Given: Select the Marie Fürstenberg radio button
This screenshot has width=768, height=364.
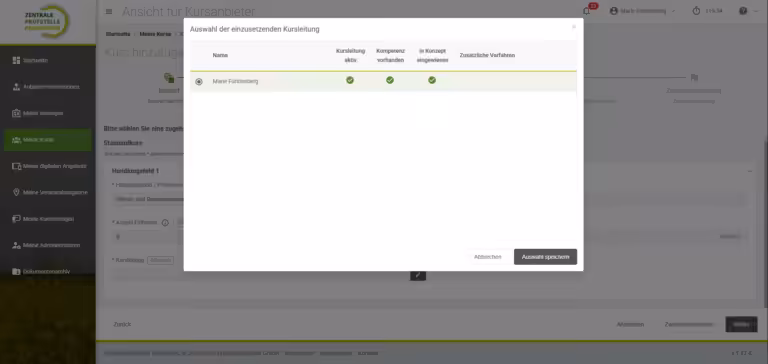Looking at the screenshot, I should 198,82.
